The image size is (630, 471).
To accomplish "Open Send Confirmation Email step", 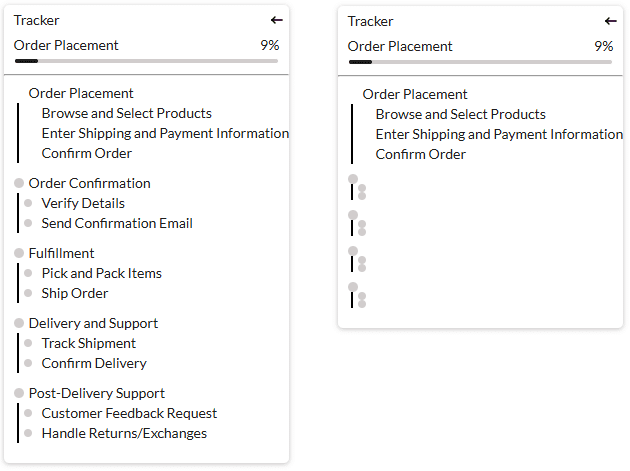I will point(117,223).
